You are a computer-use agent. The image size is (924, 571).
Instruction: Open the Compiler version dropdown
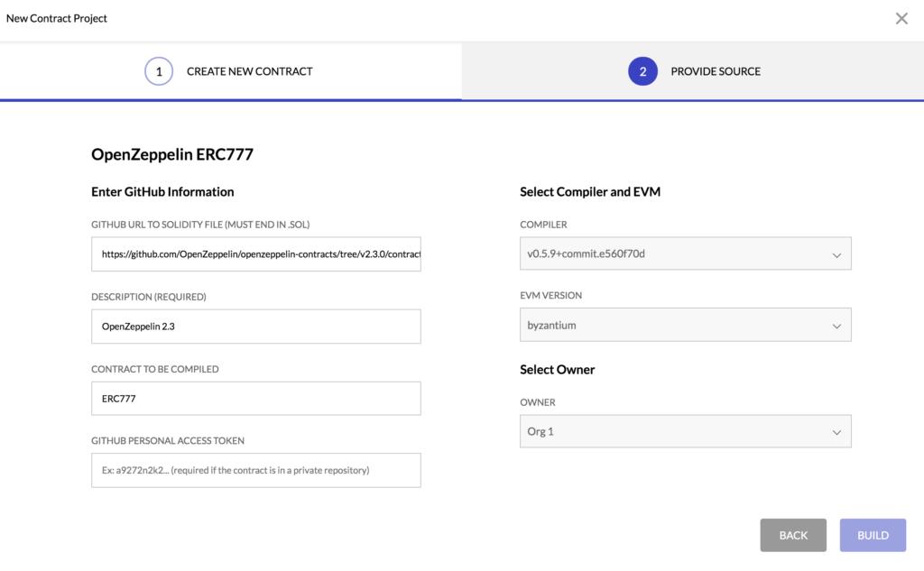tap(686, 253)
